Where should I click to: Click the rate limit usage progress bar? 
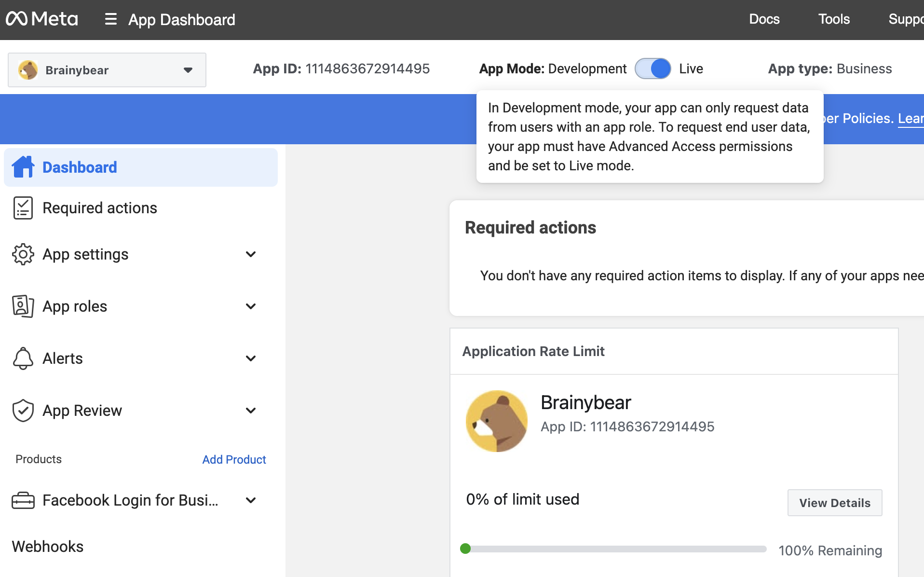tap(613, 549)
